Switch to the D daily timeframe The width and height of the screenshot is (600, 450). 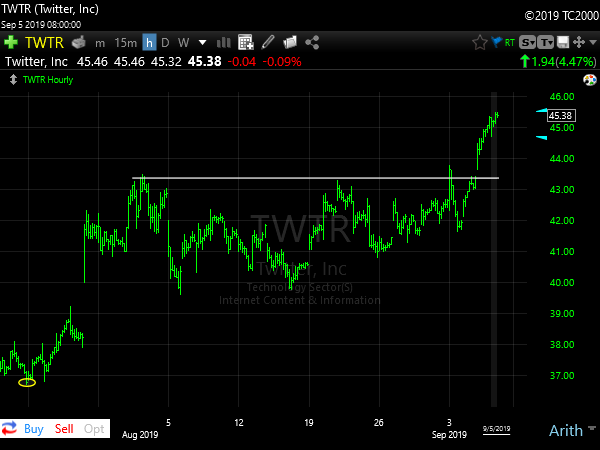[x=165, y=42]
